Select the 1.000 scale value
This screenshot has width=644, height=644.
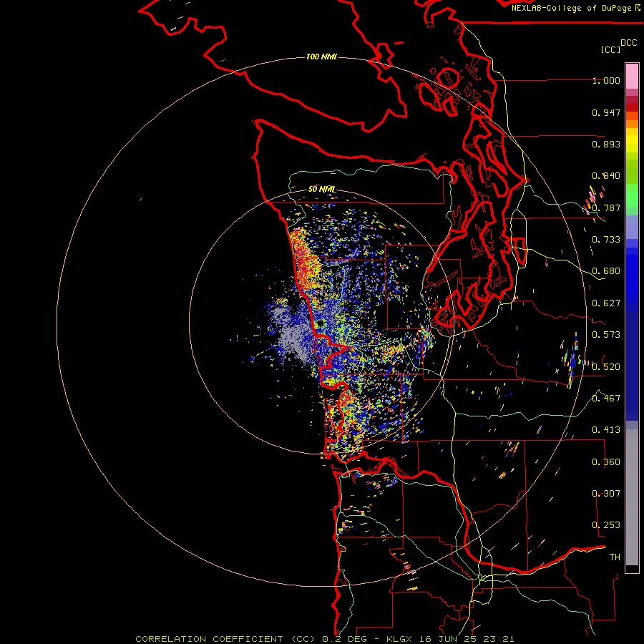coord(606,80)
